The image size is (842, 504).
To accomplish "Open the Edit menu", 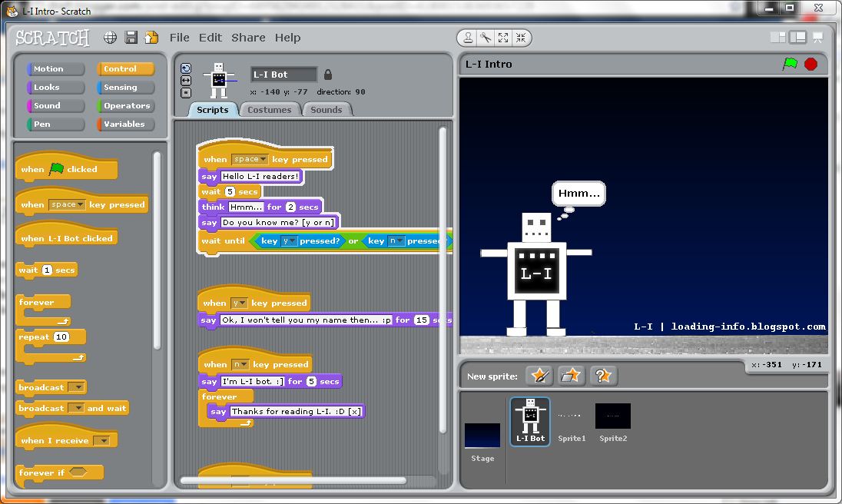I will point(210,38).
